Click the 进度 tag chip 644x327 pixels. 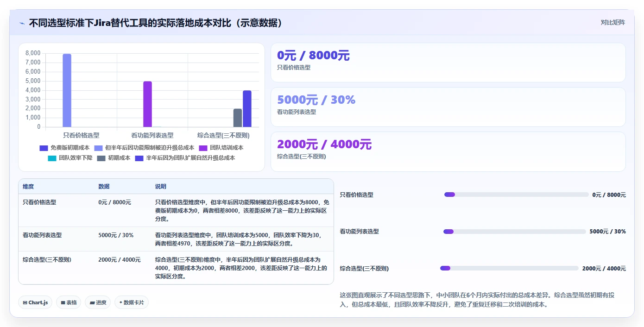98,302
